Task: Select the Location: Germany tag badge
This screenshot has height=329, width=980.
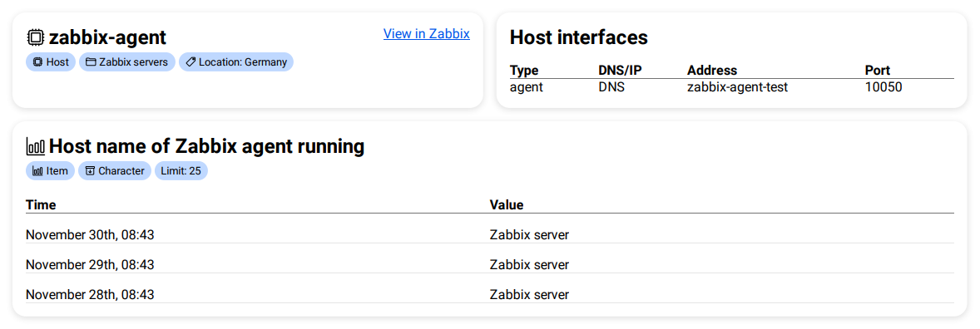Action: (236, 61)
